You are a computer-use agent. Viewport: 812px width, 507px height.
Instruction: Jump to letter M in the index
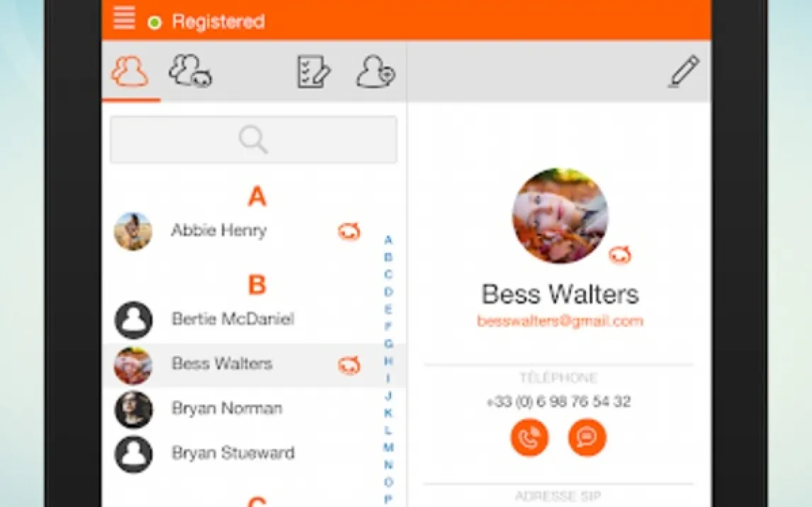(x=388, y=448)
